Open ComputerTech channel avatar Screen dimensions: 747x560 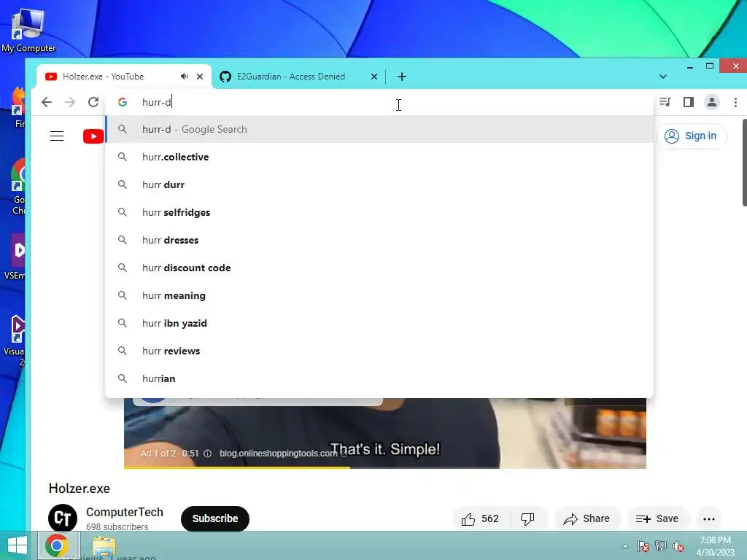[63, 518]
